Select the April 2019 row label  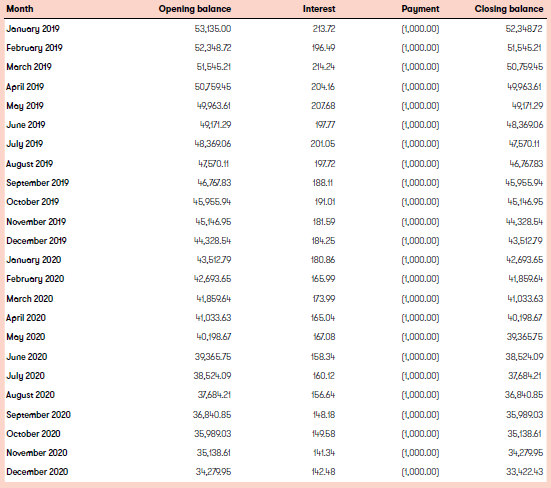[x=25, y=87]
